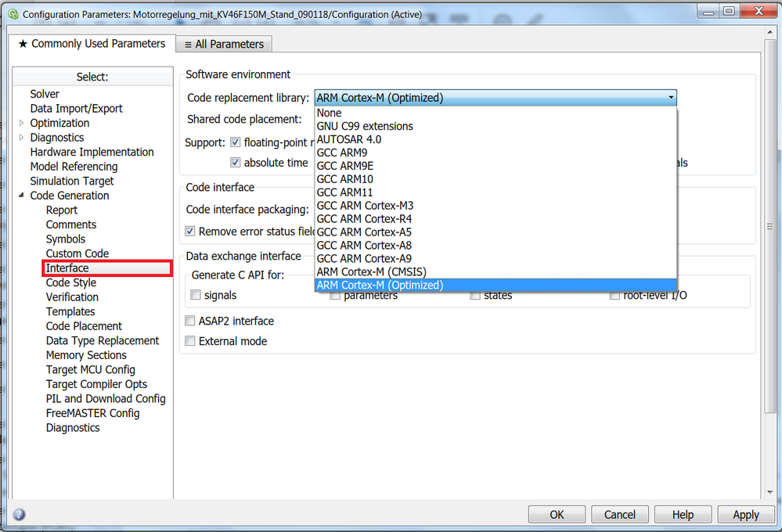The height and width of the screenshot is (532, 782).
Task: Open Commonly Used Parameters tab
Action: pyautogui.click(x=92, y=43)
